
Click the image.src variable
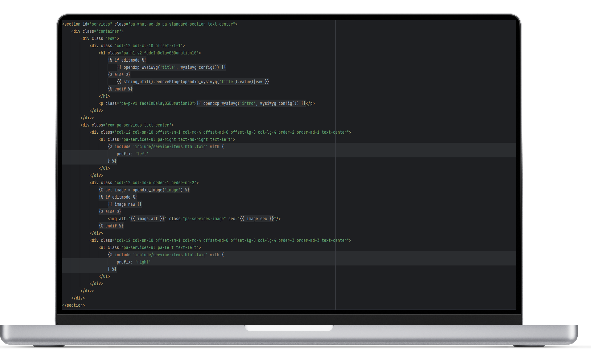[256, 219]
